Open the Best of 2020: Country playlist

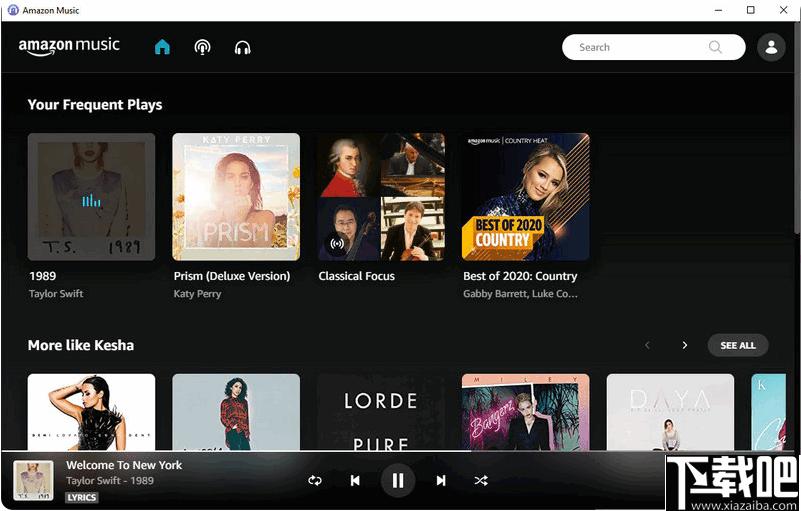tap(526, 197)
